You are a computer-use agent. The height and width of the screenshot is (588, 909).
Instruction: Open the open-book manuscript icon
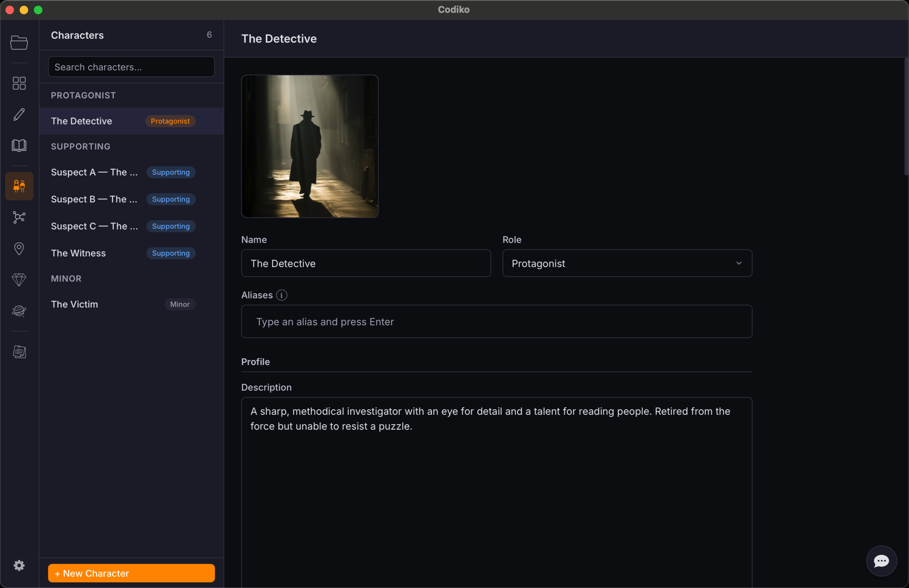click(x=19, y=146)
